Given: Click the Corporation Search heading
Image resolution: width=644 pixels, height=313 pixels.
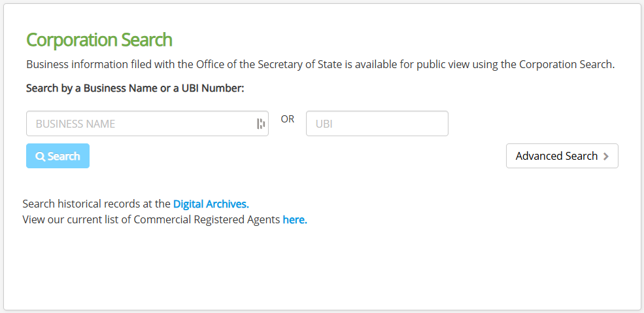Looking at the screenshot, I should [x=99, y=40].
